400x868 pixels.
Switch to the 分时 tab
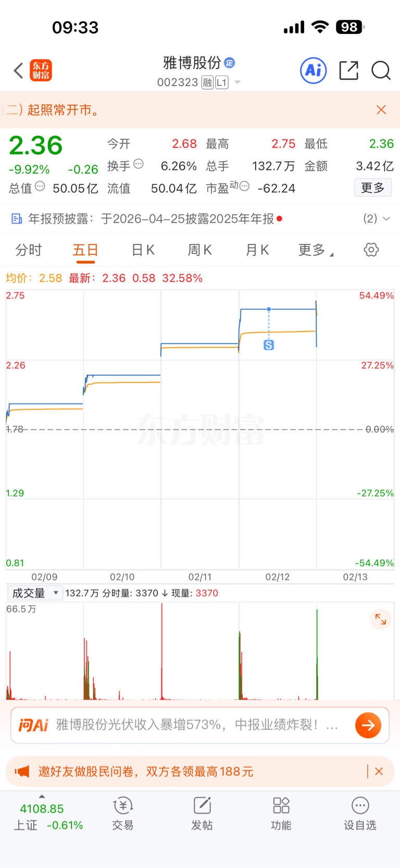(28, 250)
